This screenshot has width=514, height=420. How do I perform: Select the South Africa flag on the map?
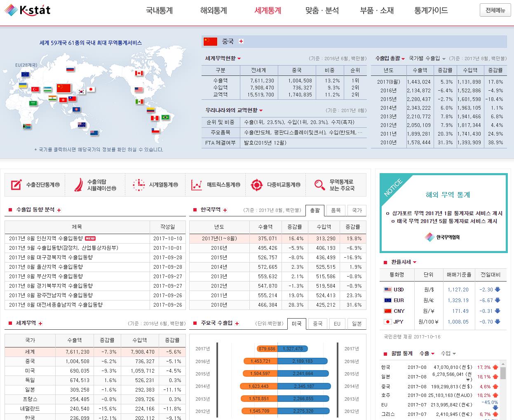pos(27,127)
